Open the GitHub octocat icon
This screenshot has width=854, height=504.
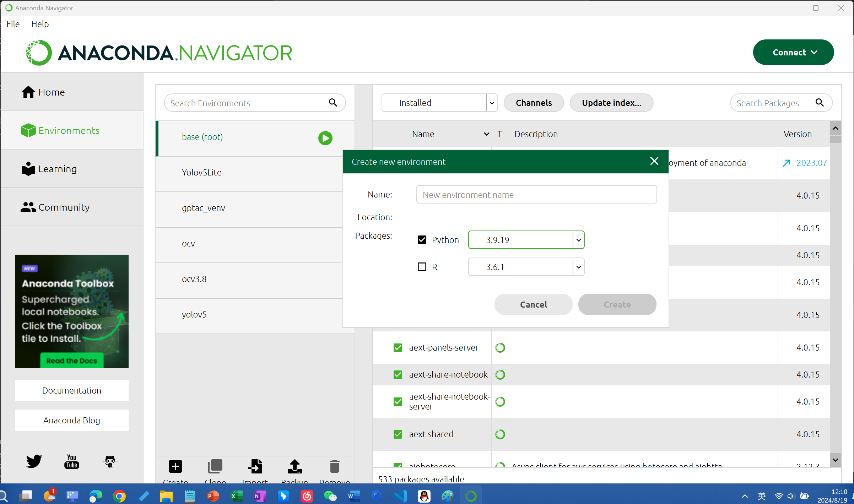pos(110,461)
